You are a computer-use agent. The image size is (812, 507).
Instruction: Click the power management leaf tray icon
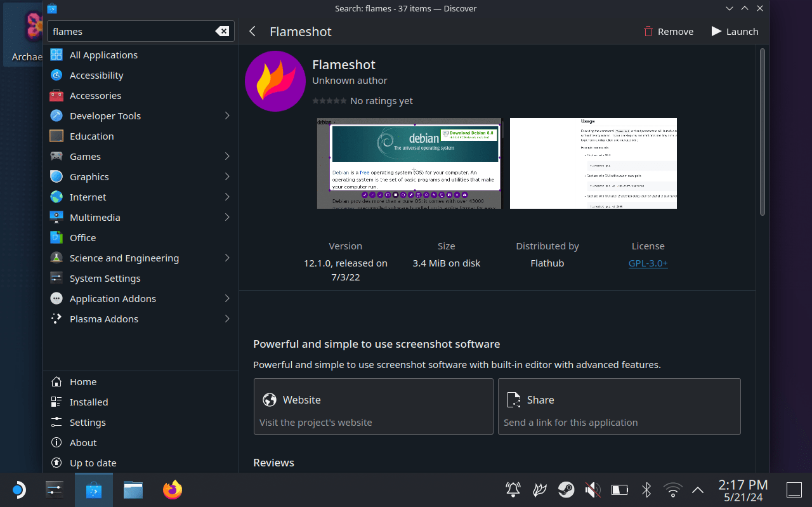point(539,489)
